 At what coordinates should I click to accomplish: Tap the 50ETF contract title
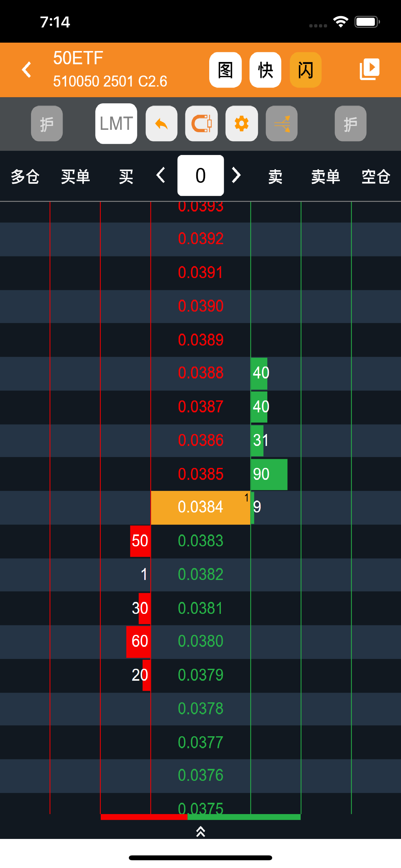[78, 58]
